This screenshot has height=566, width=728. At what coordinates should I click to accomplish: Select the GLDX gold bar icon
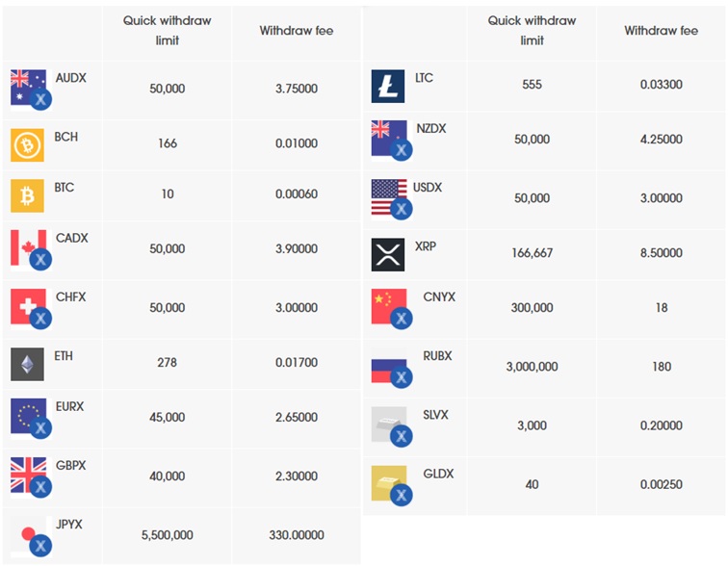click(391, 486)
